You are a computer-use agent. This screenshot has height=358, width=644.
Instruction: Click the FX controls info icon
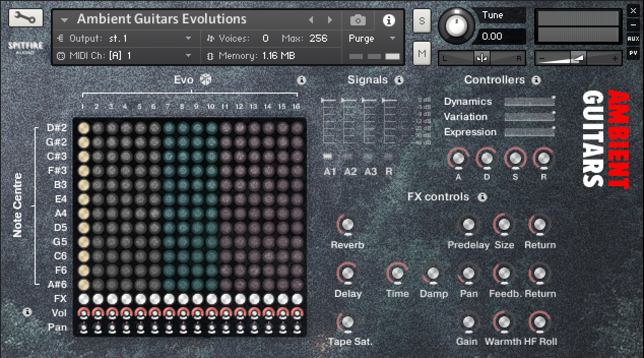pyautogui.click(x=482, y=197)
